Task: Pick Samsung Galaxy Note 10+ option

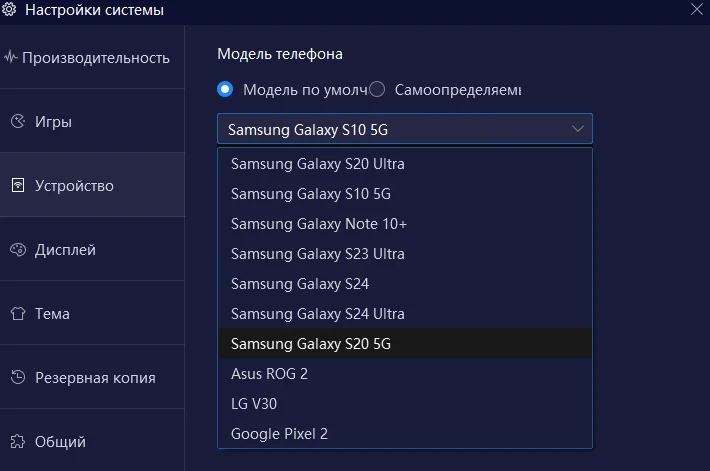Action: click(x=405, y=224)
